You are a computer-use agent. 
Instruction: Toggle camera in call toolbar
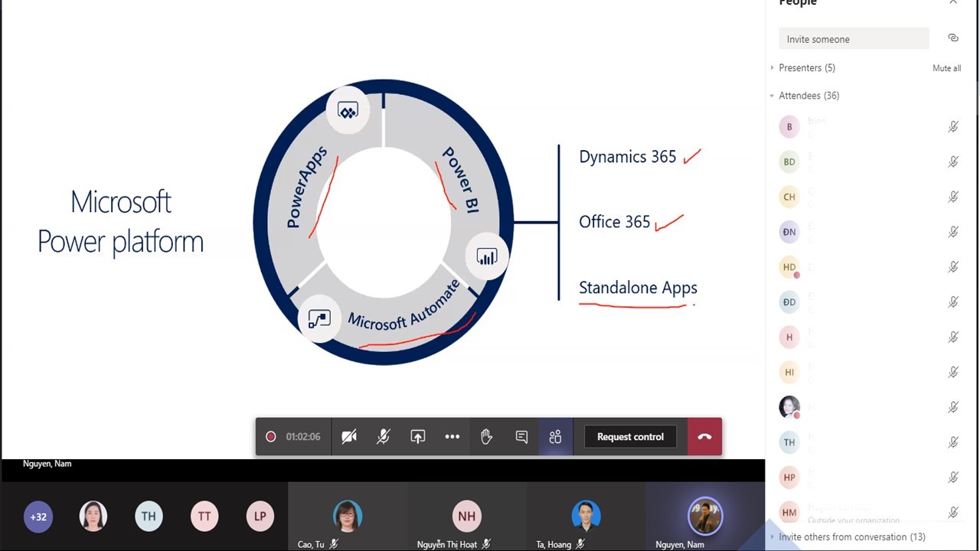349,436
